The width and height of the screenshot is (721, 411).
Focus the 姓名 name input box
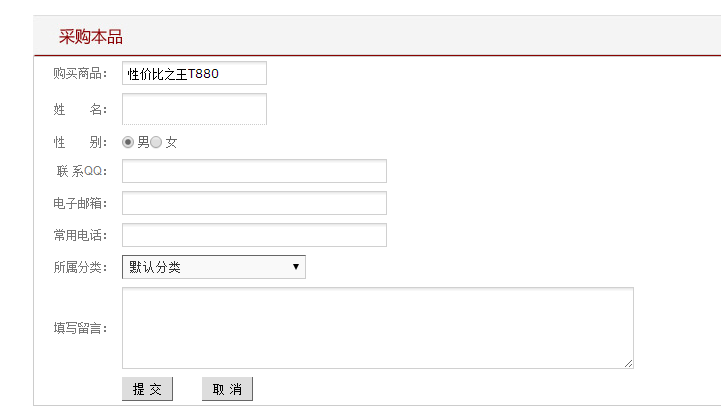194,109
